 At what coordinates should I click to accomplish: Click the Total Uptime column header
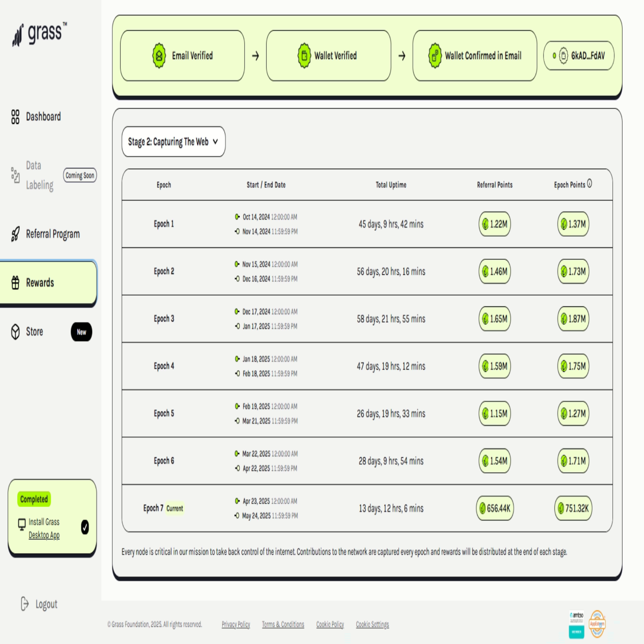[391, 185]
